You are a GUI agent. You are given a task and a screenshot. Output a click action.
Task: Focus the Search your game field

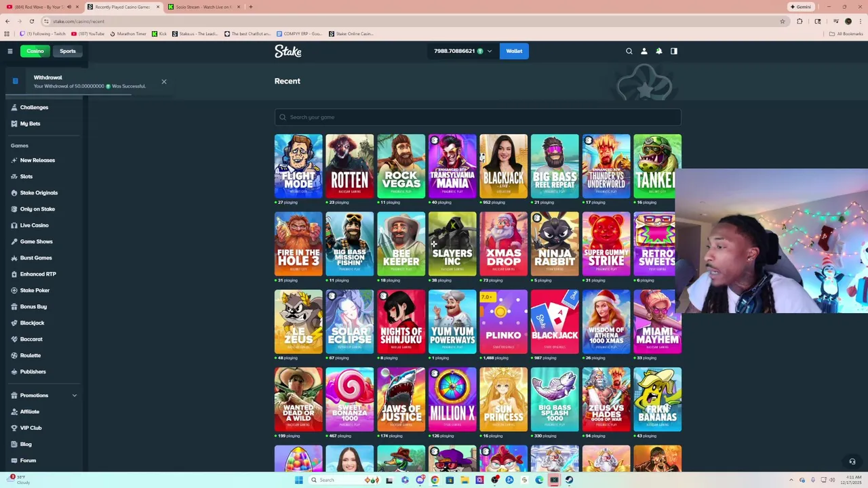tap(477, 117)
